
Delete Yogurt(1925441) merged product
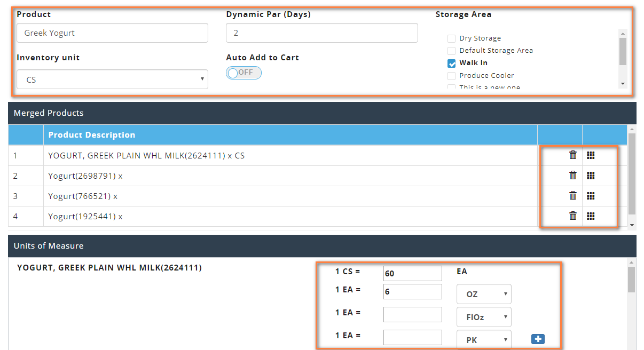point(573,216)
